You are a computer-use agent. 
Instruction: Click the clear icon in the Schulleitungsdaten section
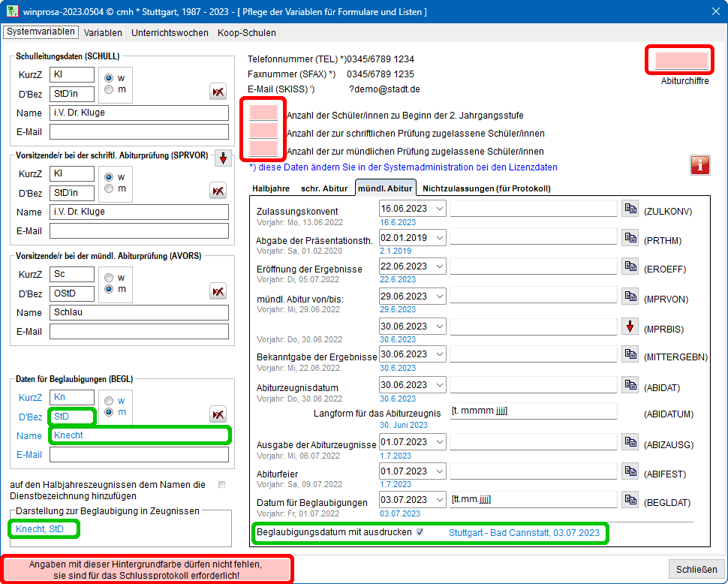pos(218,92)
